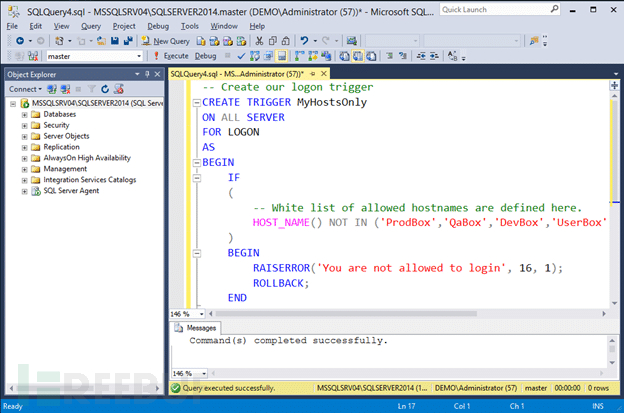Click the Find in Files icon

tap(534, 41)
